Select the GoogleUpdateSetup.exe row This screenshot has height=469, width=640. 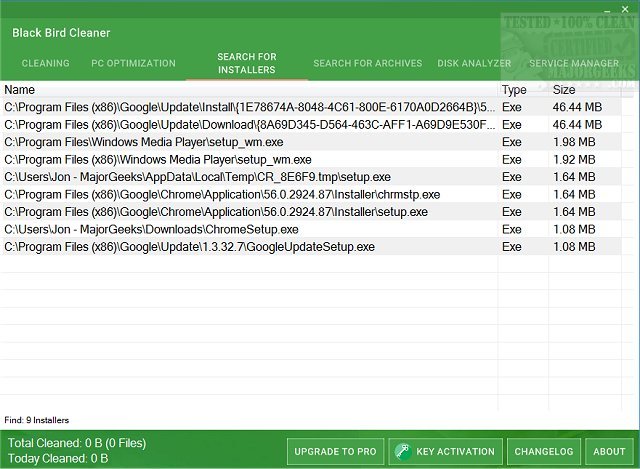[312, 247]
